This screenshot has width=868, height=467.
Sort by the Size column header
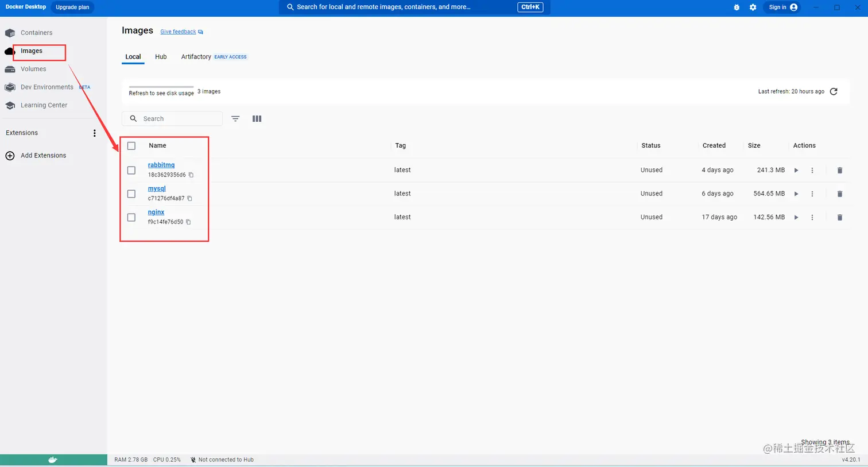(754, 146)
